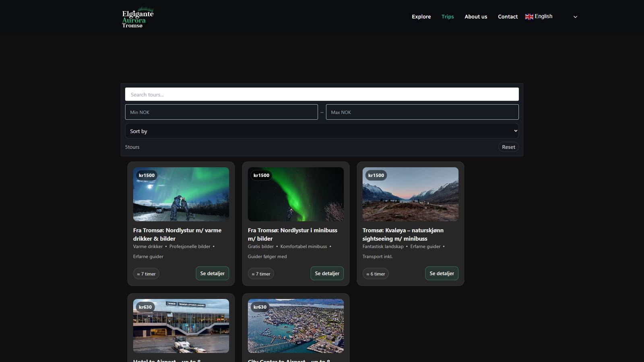
Task: Open the green aurora minibuss tour image
Action: [296, 194]
